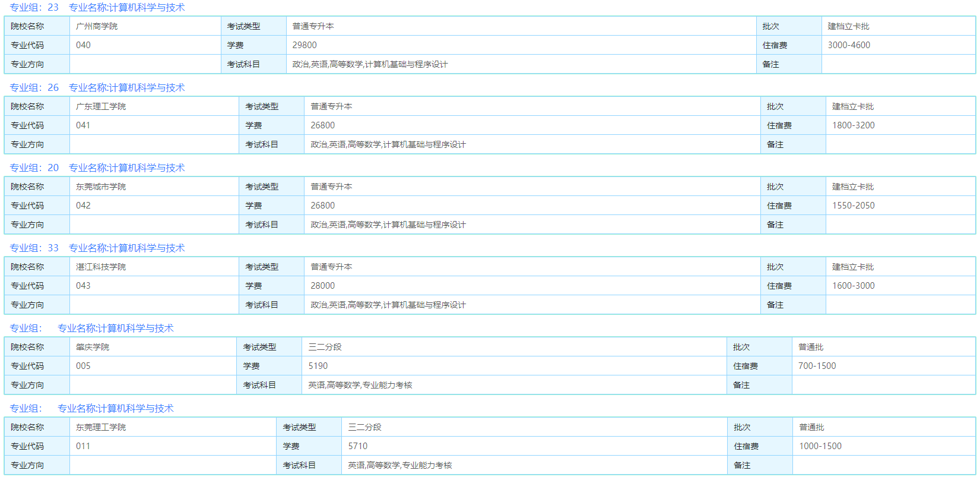
Task: Click batch 普通批 in 肇庆学院 table
Action: coord(811,347)
